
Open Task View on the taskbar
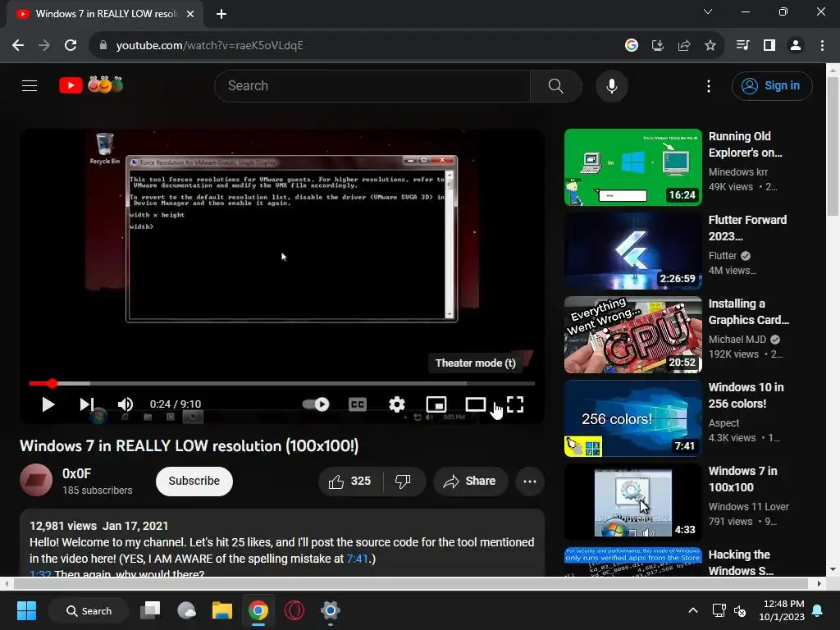[151, 610]
